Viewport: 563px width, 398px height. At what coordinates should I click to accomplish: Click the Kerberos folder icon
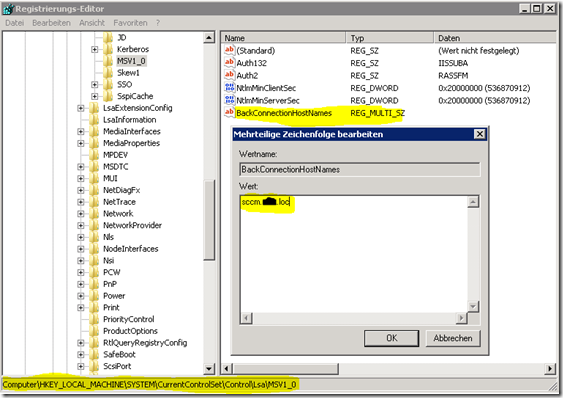pyautogui.click(x=108, y=49)
